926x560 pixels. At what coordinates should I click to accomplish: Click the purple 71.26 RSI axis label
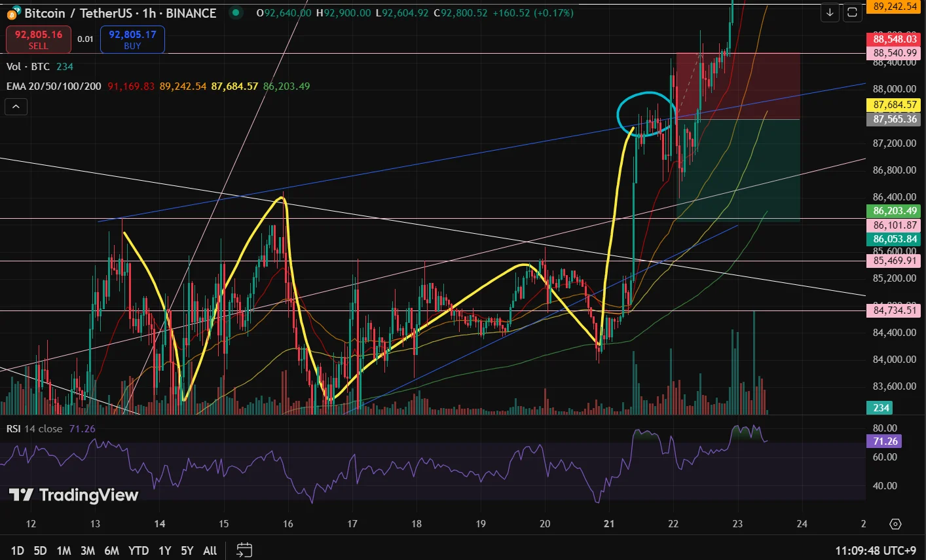(885, 441)
